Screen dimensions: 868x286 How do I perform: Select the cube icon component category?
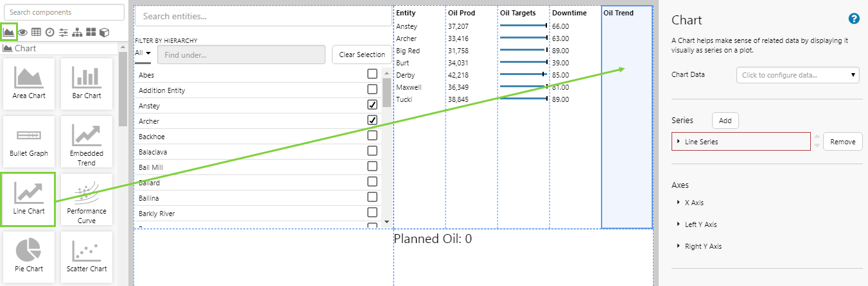pyautogui.click(x=104, y=32)
